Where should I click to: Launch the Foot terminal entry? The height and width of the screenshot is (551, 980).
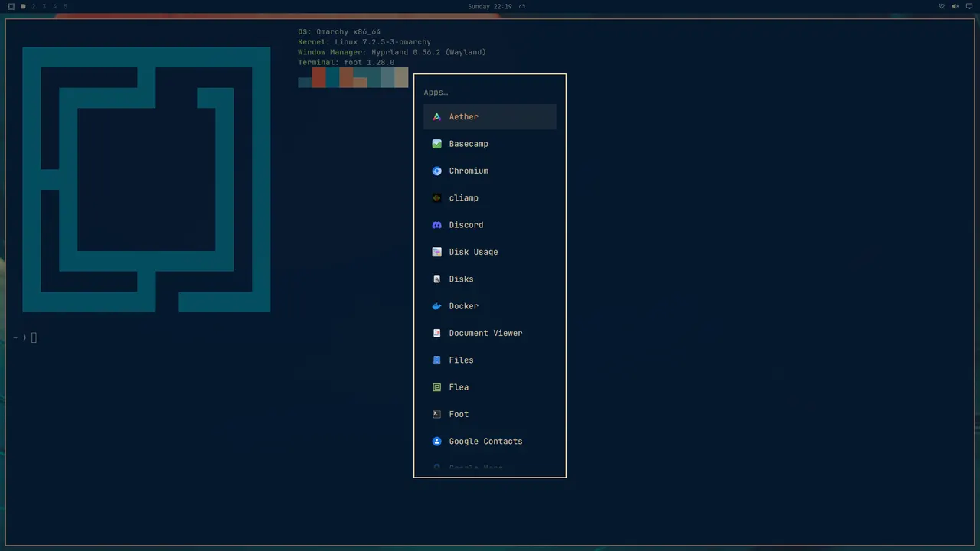click(489, 414)
